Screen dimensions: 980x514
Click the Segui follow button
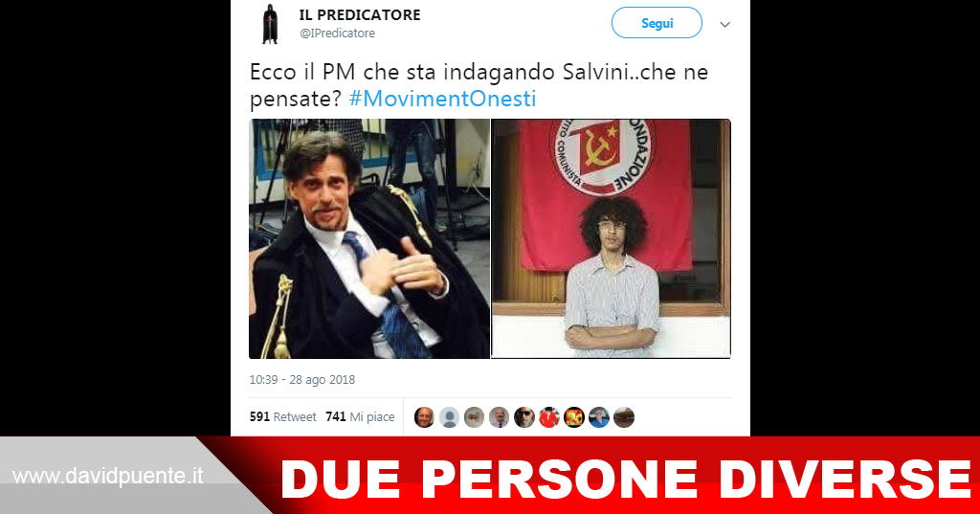pos(657,23)
